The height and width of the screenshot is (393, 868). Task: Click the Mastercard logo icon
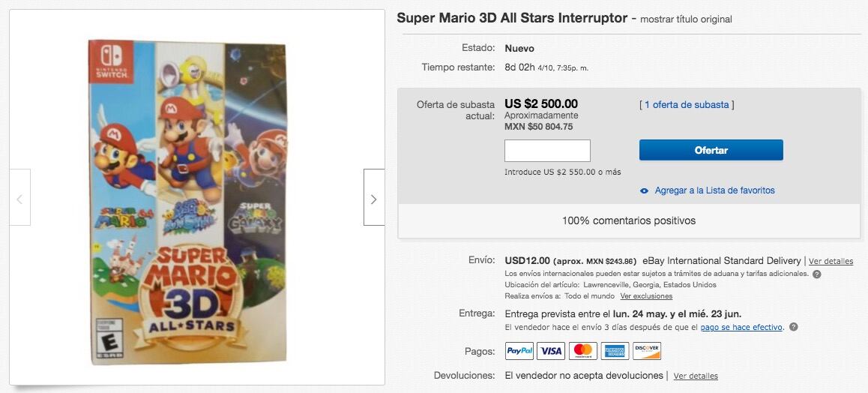coord(582,351)
